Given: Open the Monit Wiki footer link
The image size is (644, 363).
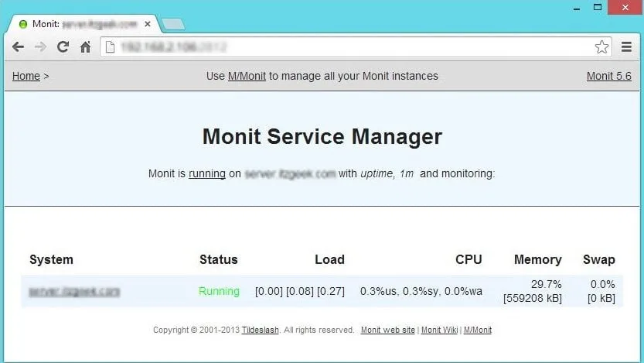Looking at the screenshot, I should 439,330.
